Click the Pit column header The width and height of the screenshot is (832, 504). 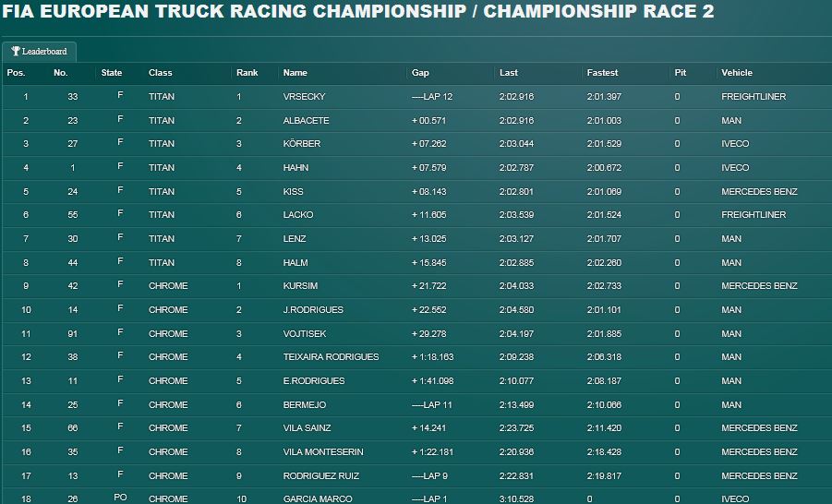pos(681,73)
